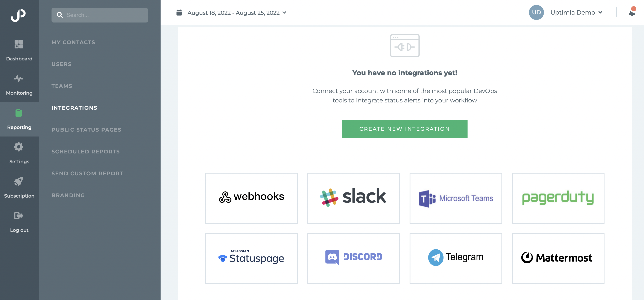
Task: Expand the date range dropdown
Action: tap(284, 13)
